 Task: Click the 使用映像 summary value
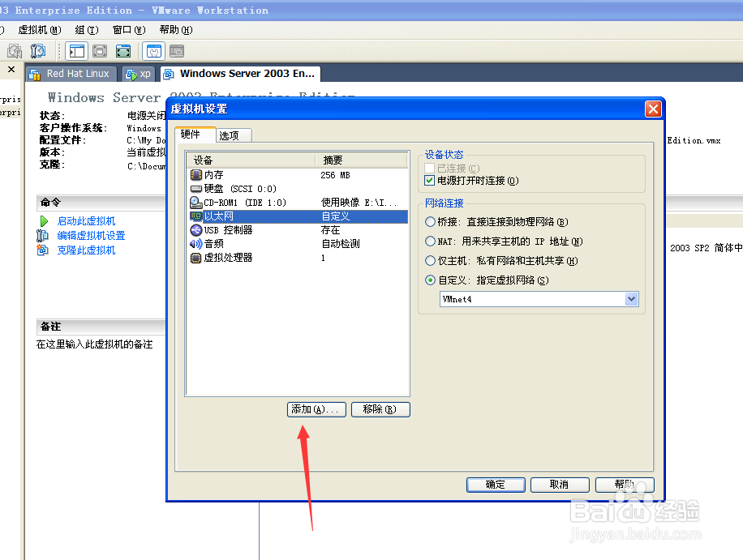pyautogui.click(x=359, y=203)
